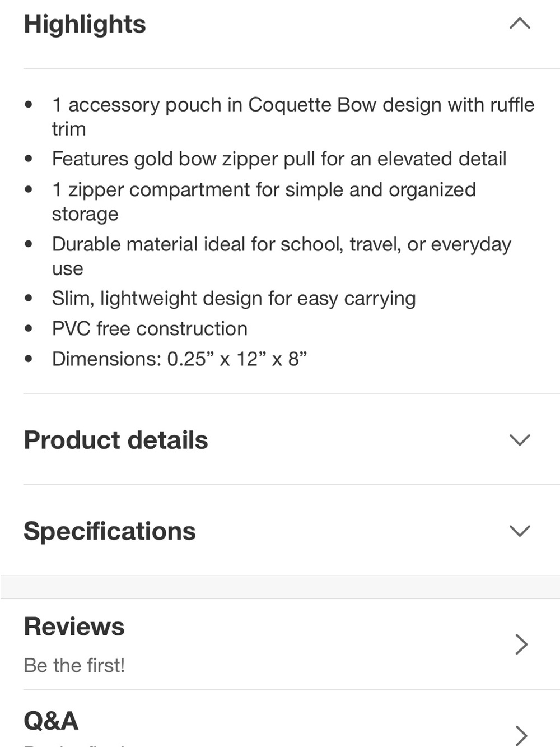
Task: Tap the bullet marker beside Dimensions
Action: pyautogui.click(x=29, y=359)
